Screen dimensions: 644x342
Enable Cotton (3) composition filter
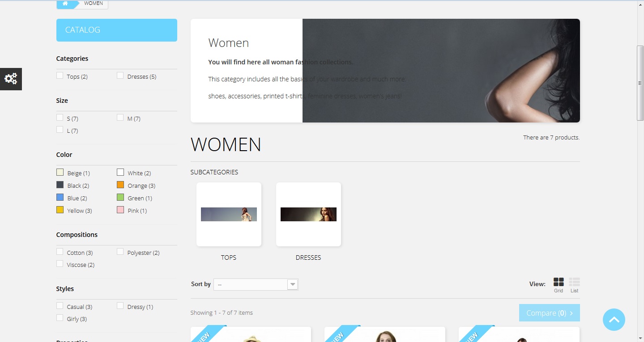click(x=60, y=252)
